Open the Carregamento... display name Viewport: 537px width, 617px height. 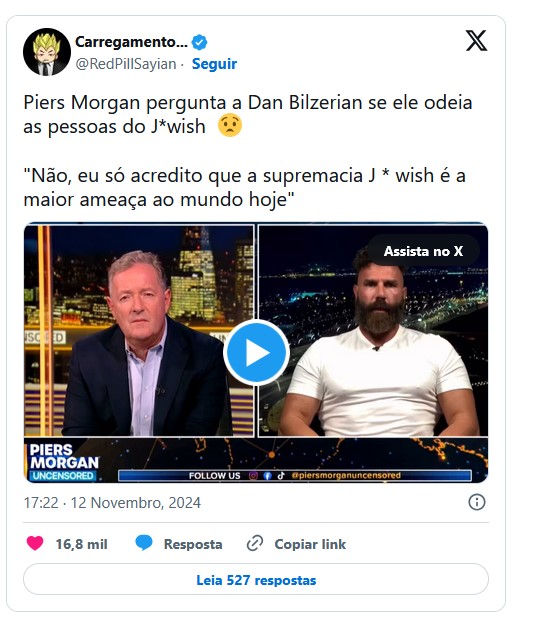131,42
